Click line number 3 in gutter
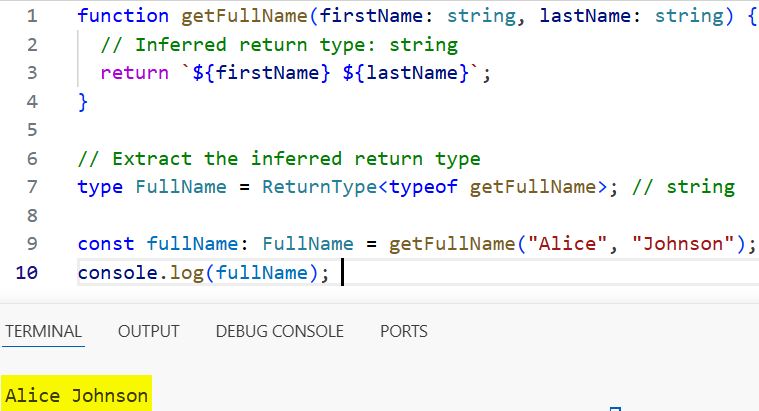Screen dimensions: 759x411 [x=32, y=73]
